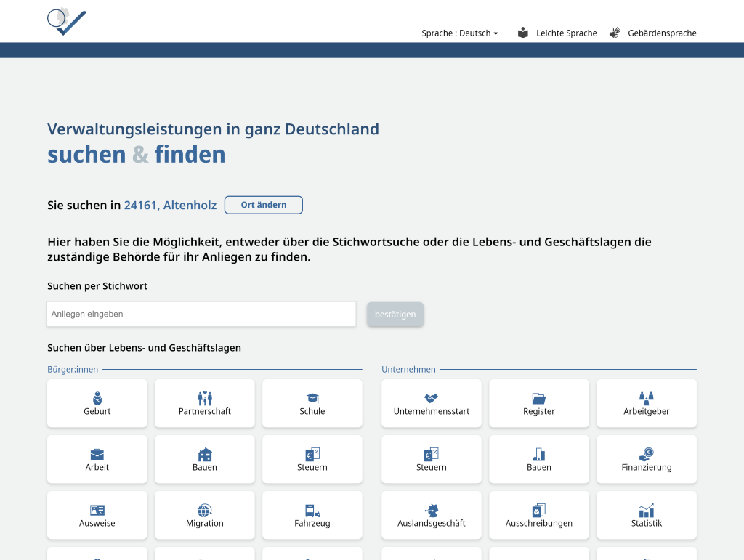744x560 pixels.
Task: Focus the Anliegen eingeben search field
Action: (x=201, y=314)
